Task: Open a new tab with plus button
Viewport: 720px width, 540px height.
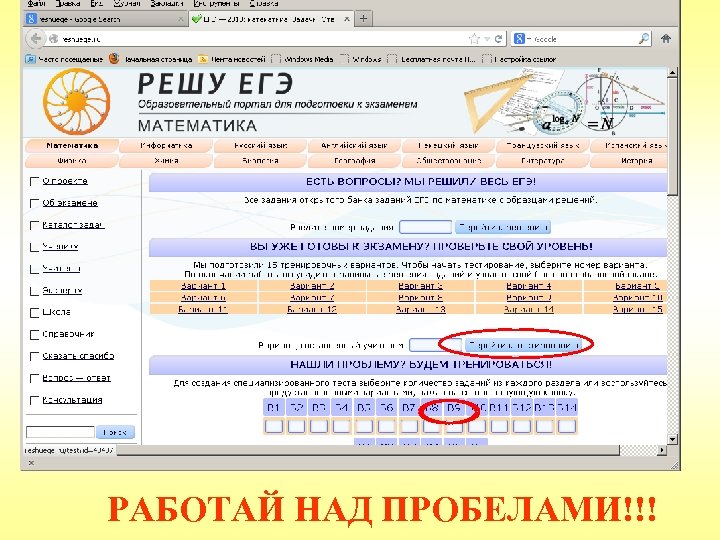Action: click(363, 19)
